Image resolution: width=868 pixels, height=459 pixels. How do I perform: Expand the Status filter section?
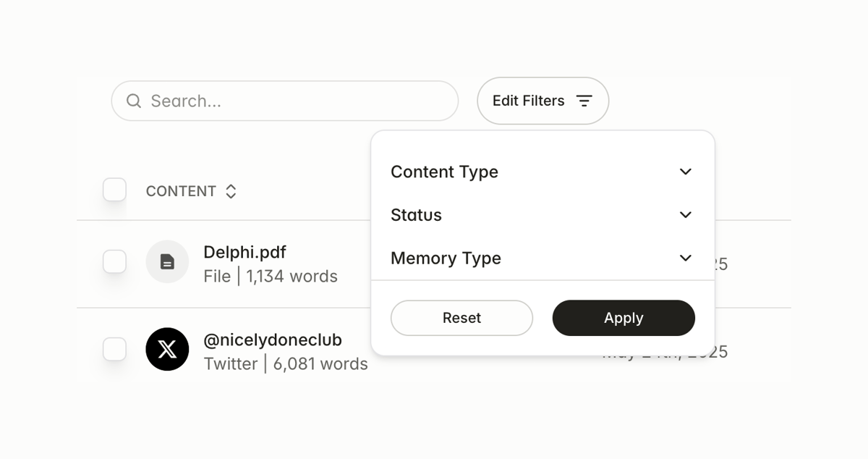(416, 215)
